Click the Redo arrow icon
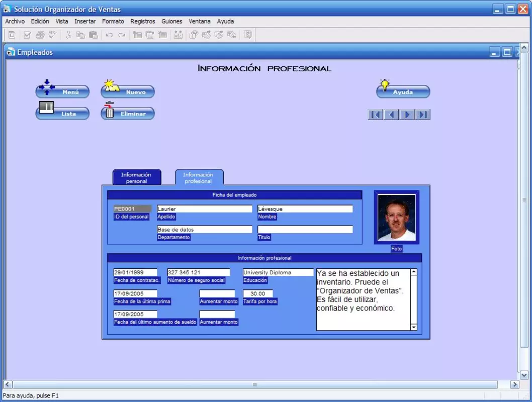 pos(122,35)
